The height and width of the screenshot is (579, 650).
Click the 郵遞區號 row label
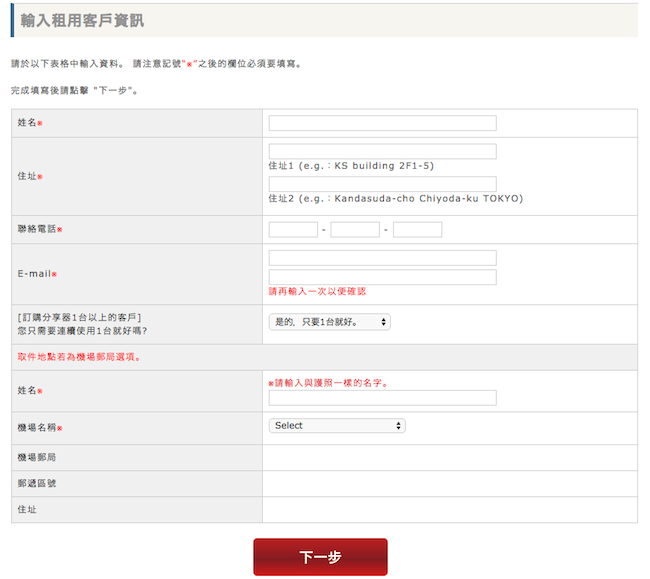(36, 484)
